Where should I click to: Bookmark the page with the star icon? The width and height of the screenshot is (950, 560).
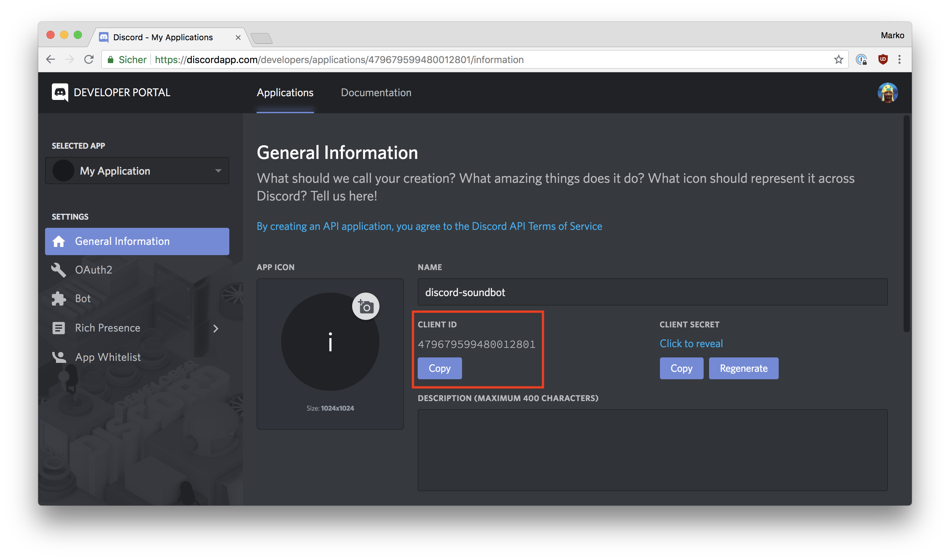[838, 60]
